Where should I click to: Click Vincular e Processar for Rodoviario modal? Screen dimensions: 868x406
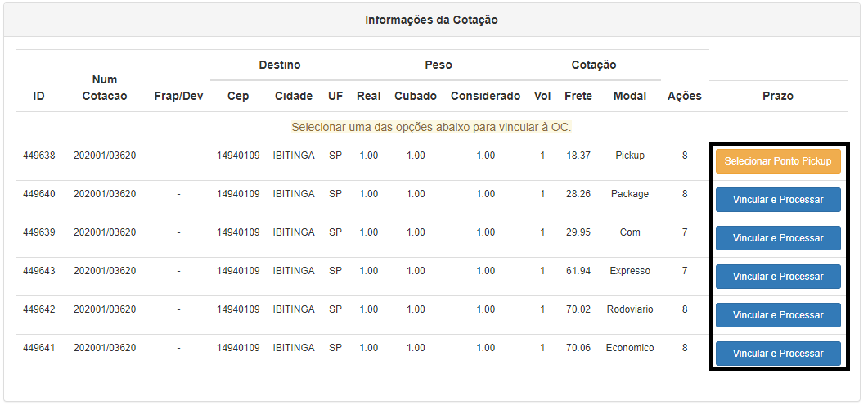click(778, 315)
